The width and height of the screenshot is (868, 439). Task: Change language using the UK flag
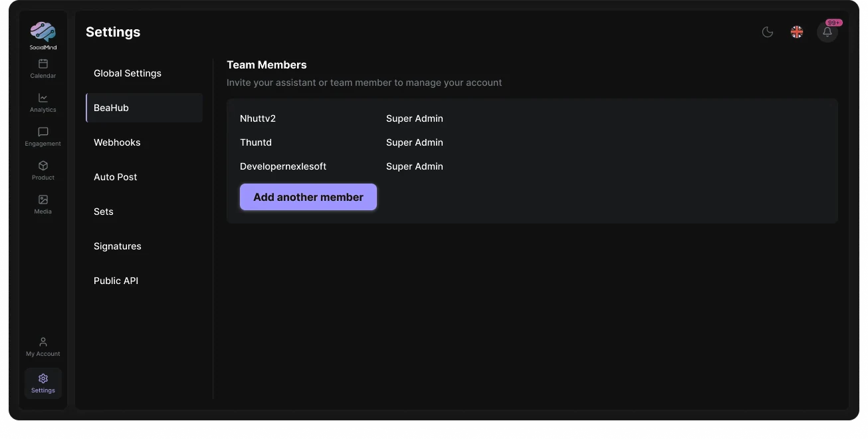pos(797,32)
